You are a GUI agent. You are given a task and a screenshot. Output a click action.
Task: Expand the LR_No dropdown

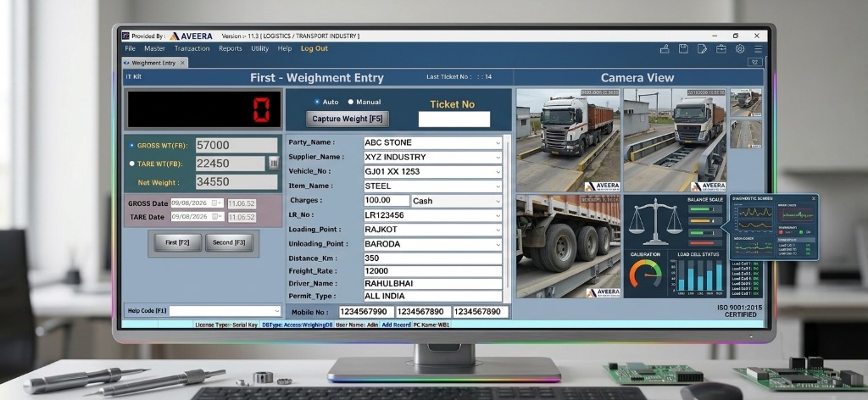pyautogui.click(x=498, y=215)
